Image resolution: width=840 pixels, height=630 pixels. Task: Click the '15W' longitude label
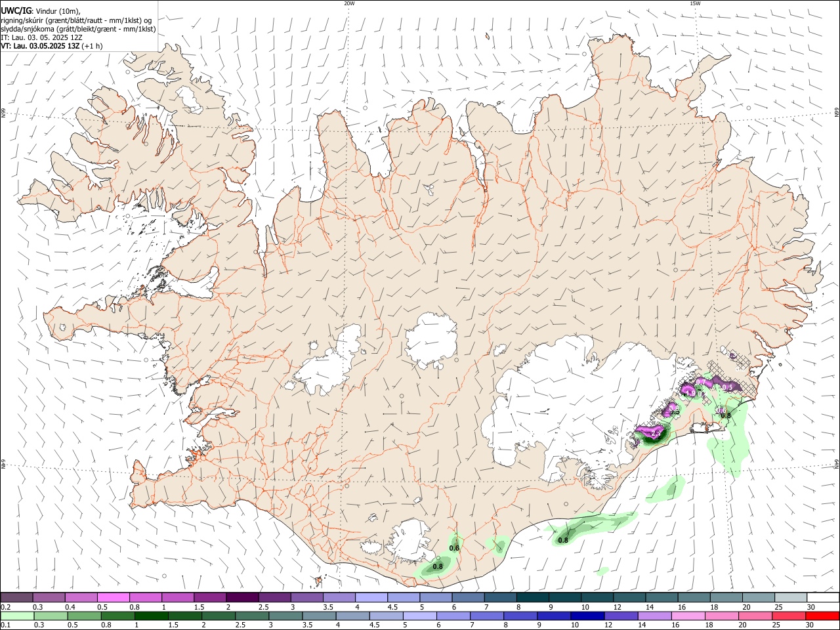pyautogui.click(x=695, y=3)
